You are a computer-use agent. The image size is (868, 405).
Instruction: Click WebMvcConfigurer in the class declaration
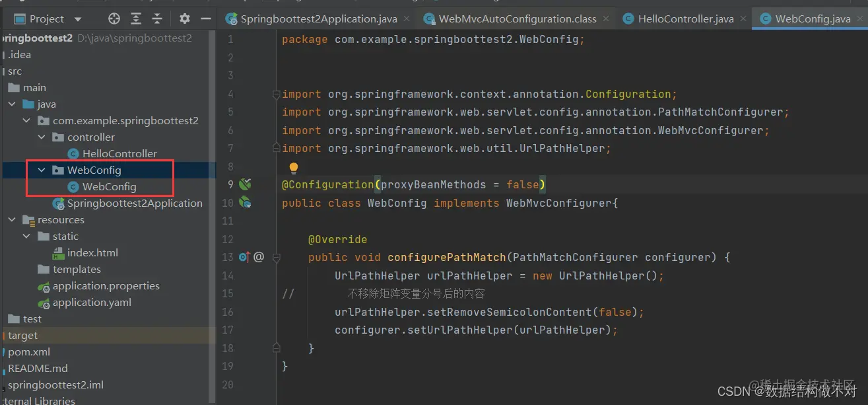pyautogui.click(x=559, y=203)
